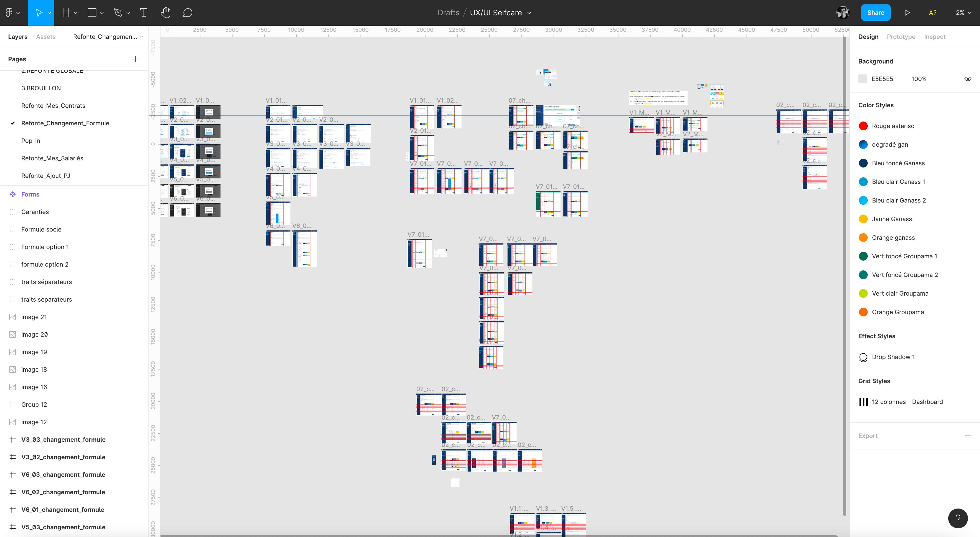
Task: Switch to the Assets tab
Action: point(46,36)
